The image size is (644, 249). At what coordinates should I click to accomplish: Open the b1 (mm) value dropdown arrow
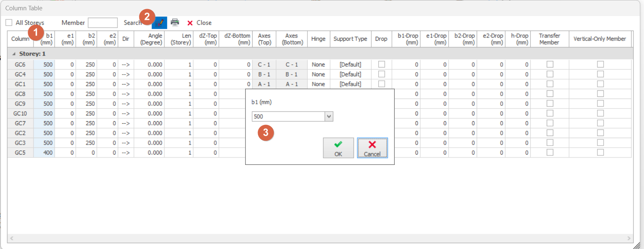coord(329,117)
